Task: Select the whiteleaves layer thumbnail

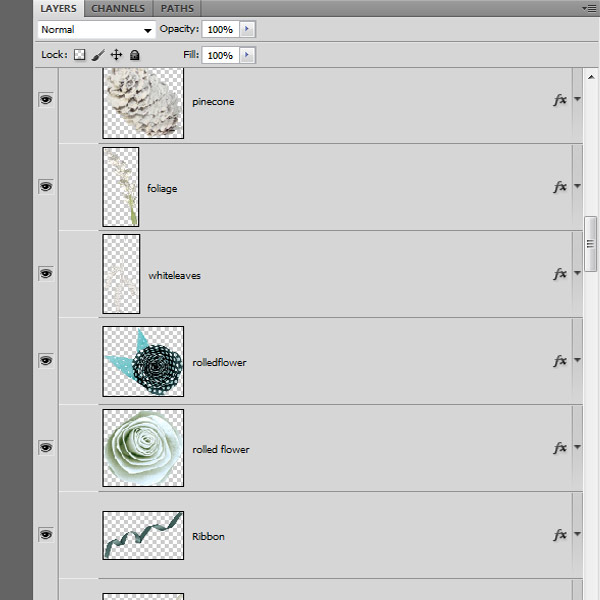Action: pyautogui.click(x=121, y=274)
